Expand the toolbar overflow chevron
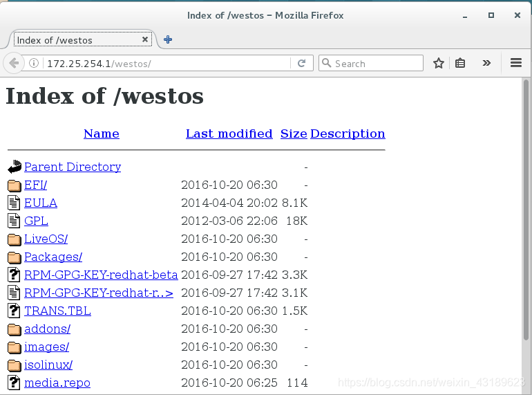Viewport: 532px width, 395px height. (x=486, y=63)
